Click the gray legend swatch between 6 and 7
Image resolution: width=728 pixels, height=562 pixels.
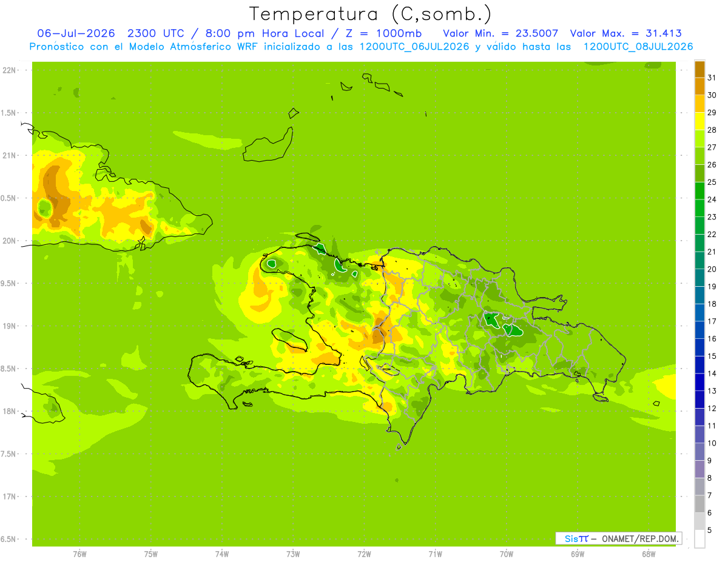[x=699, y=504]
